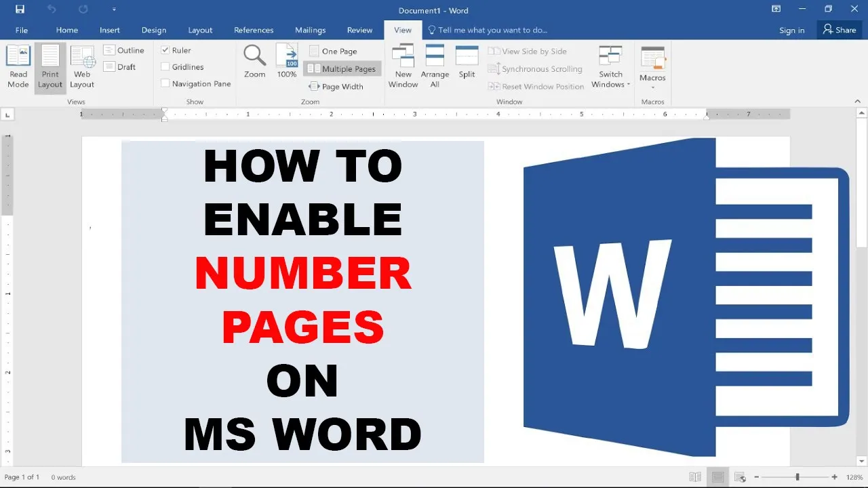Open Ribbon Display Options
This screenshot has height=488, width=868.
776,9
